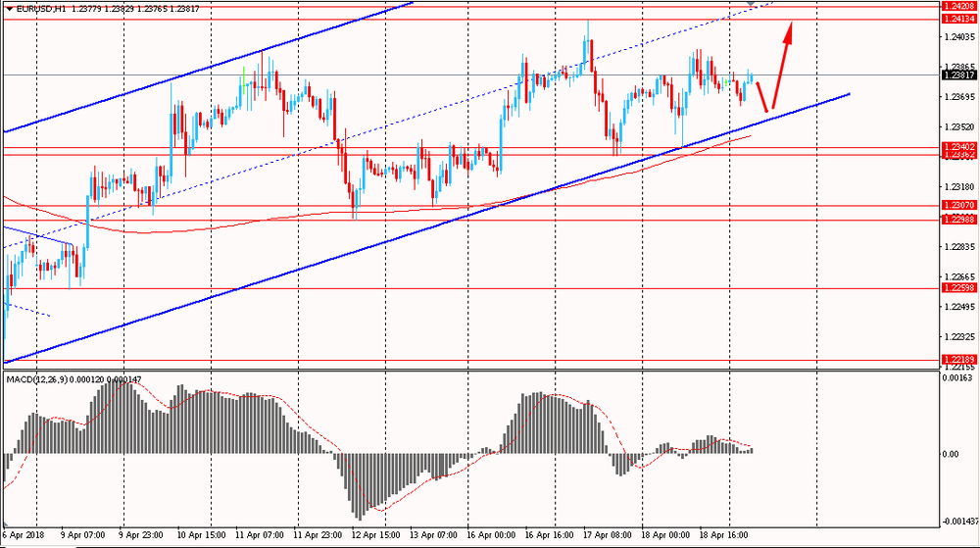The height and width of the screenshot is (548, 980).
Task: Click the 18 Apr 00:00 time label
Action: [665, 535]
